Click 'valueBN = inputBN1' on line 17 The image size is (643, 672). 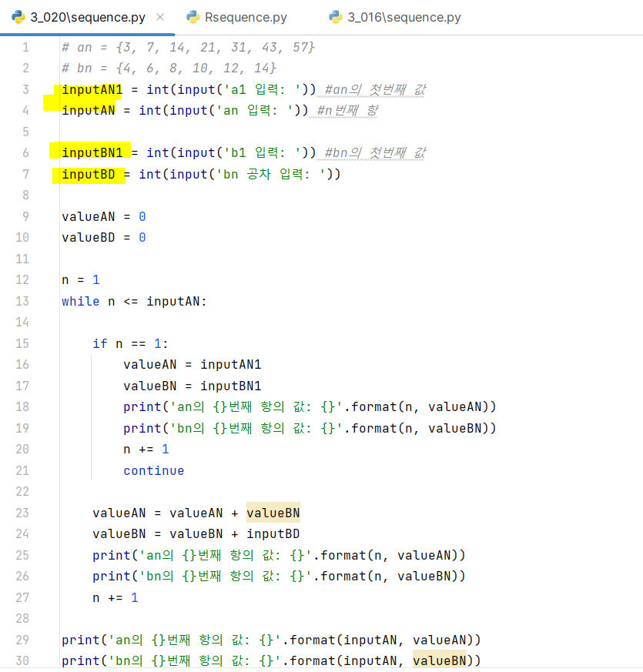(x=192, y=386)
